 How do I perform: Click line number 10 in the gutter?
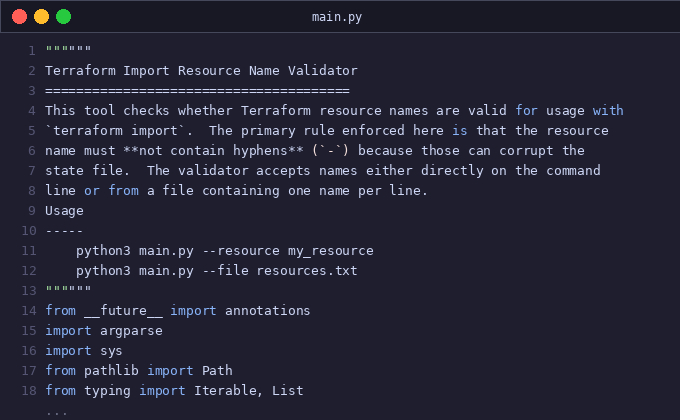point(29,231)
